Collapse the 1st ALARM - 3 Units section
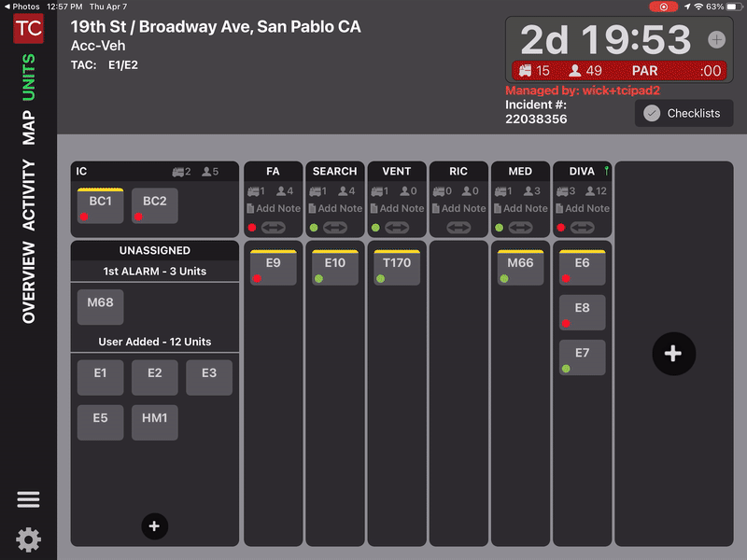 coord(155,271)
